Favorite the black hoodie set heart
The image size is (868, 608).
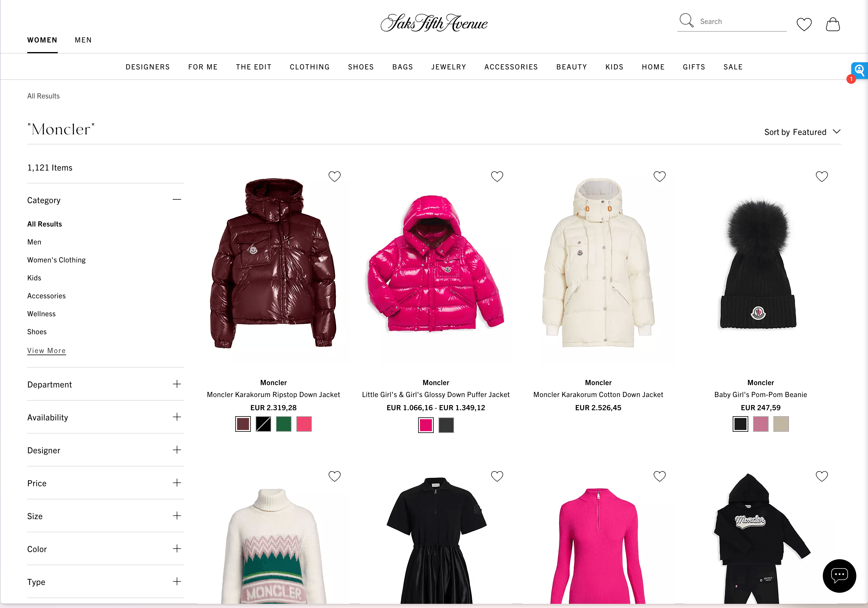coord(822,476)
